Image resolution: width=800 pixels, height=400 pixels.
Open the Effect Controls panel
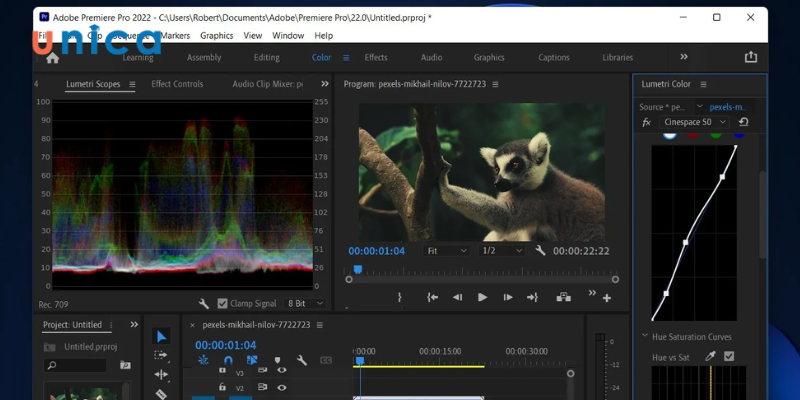(177, 84)
